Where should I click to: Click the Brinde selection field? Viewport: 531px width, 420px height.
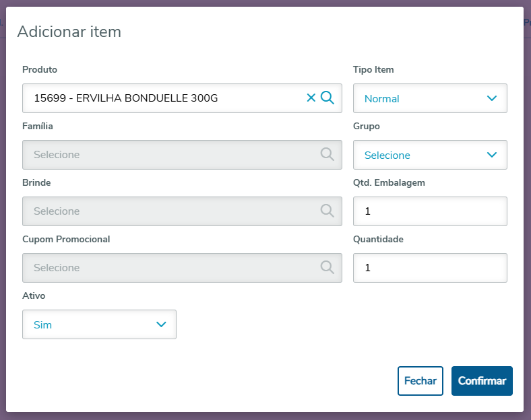pos(168,211)
